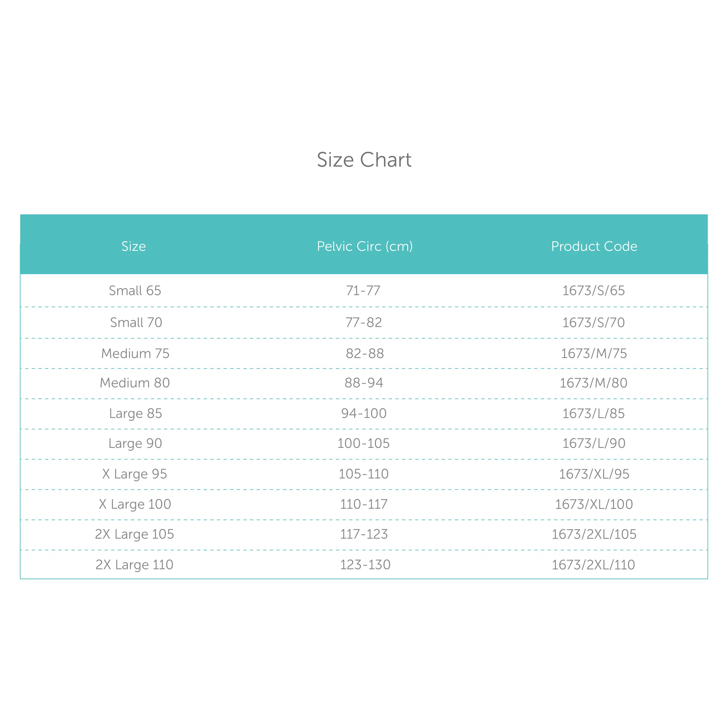728x728 pixels.
Task: Click product code 1673/M/75
Action: [594, 353]
